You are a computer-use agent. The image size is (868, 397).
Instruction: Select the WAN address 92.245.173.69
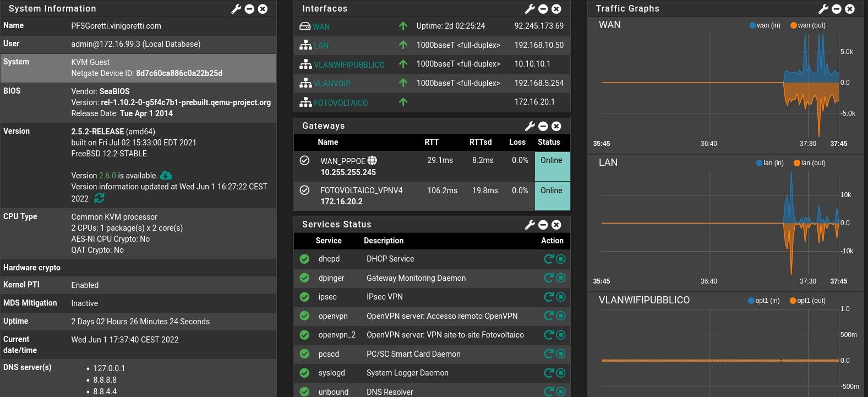point(539,26)
